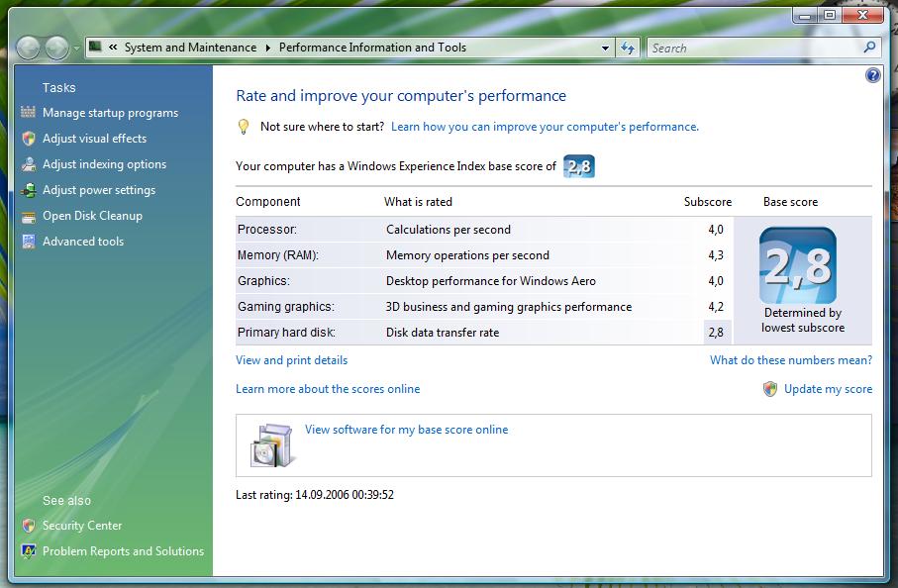Click the Tasks heading in sidebar
The height and width of the screenshot is (588, 898).
59,87
